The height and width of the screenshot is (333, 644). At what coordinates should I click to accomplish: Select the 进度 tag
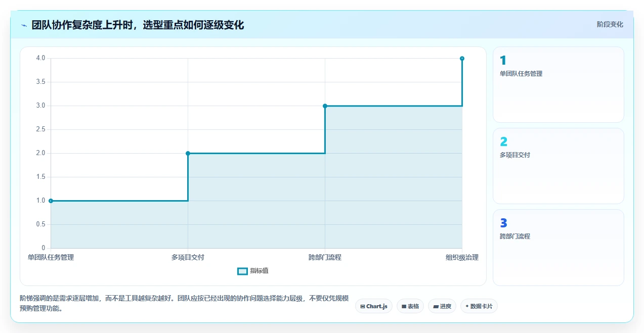pyautogui.click(x=442, y=306)
